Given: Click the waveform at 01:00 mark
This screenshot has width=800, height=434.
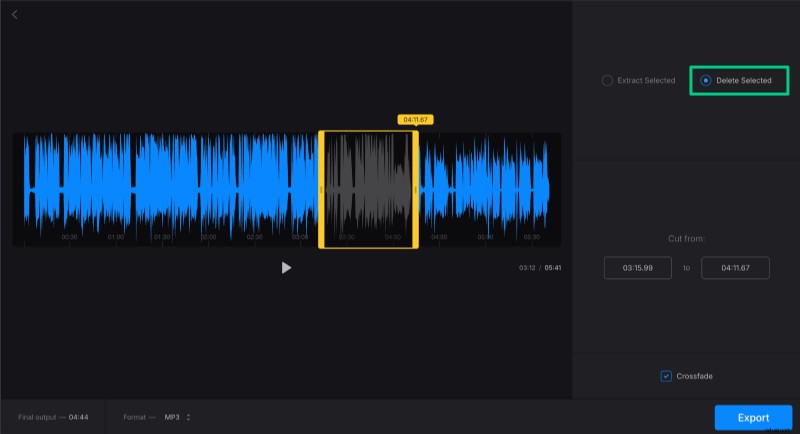Looking at the screenshot, I should (x=116, y=190).
